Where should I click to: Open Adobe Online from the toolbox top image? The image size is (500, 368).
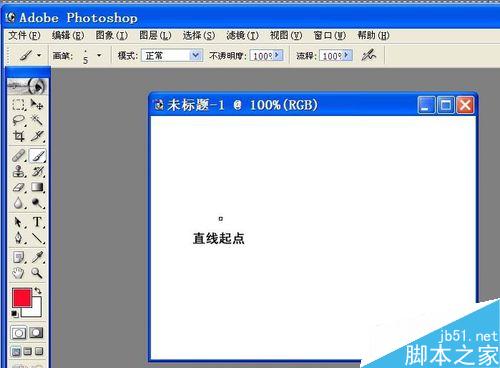[x=28, y=87]
